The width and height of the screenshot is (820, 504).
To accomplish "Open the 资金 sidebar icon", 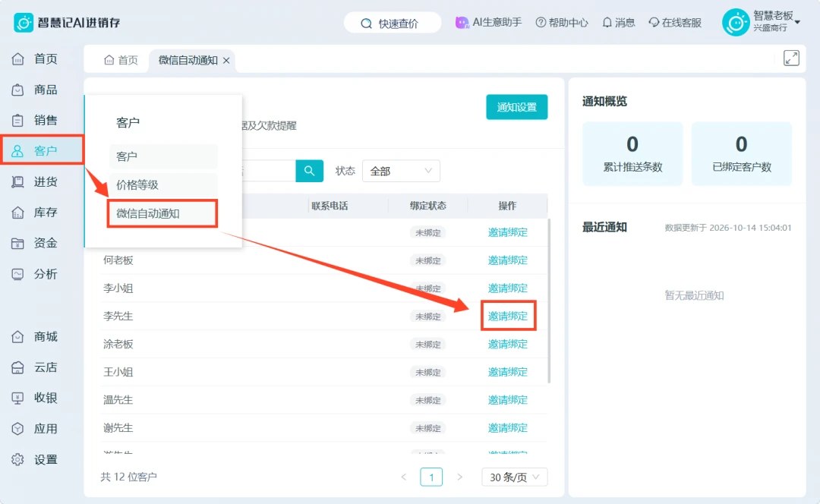I will (x=17, y=243).
